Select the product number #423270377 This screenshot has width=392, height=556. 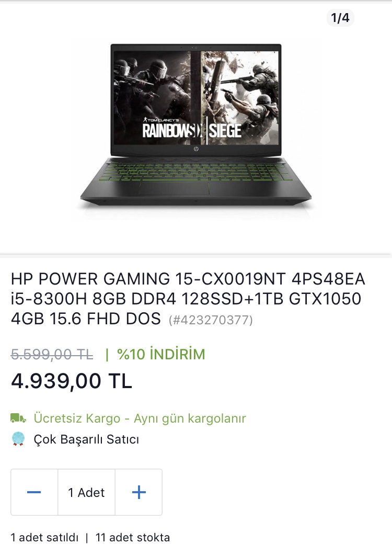[211, 320]
